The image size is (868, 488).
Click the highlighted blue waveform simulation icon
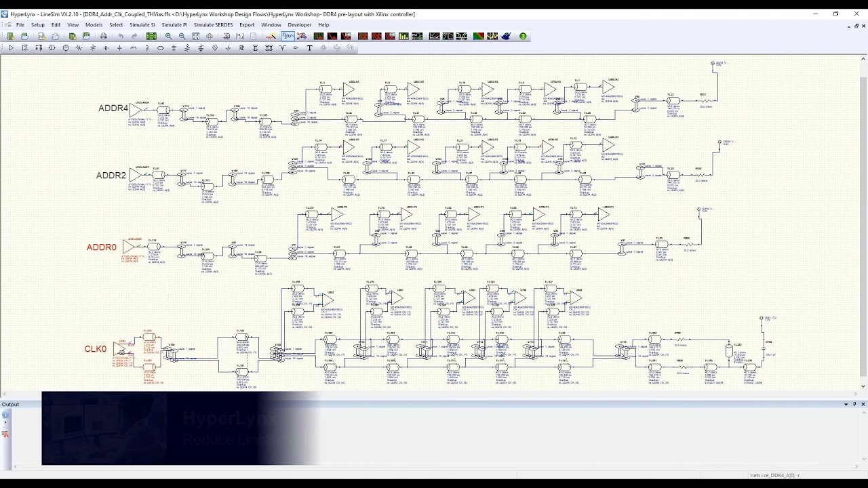(x=288, y=36)
